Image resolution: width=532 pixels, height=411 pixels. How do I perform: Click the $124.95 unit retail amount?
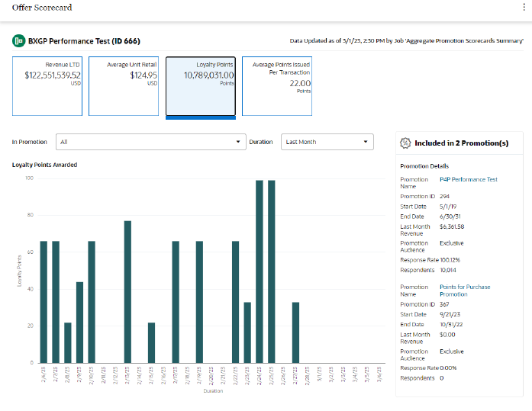click(x=143, y=75)
